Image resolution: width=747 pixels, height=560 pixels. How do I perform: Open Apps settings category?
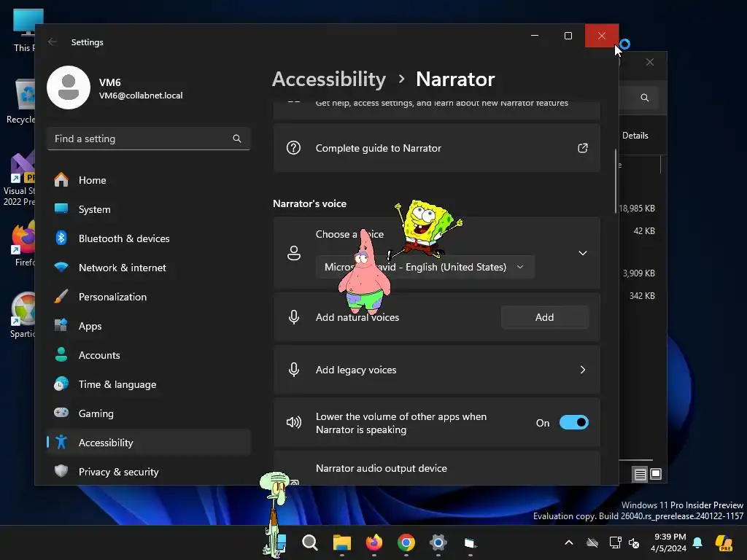(148, 326)
